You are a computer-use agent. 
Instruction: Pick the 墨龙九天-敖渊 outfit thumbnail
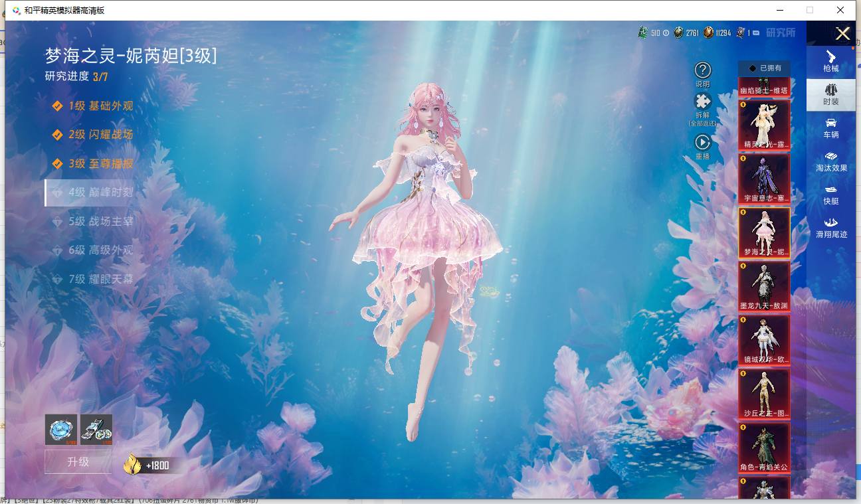[765, 287]
